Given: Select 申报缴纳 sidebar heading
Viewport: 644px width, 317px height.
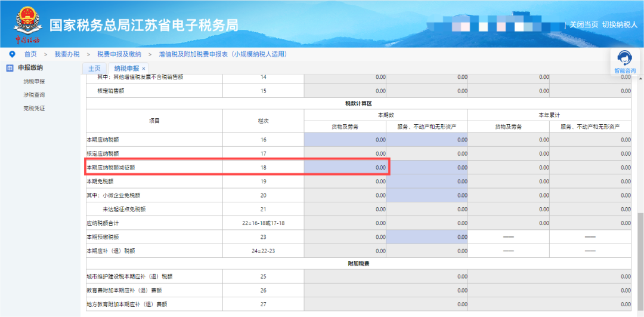Looking at the screenshot, I should point(31,68).
